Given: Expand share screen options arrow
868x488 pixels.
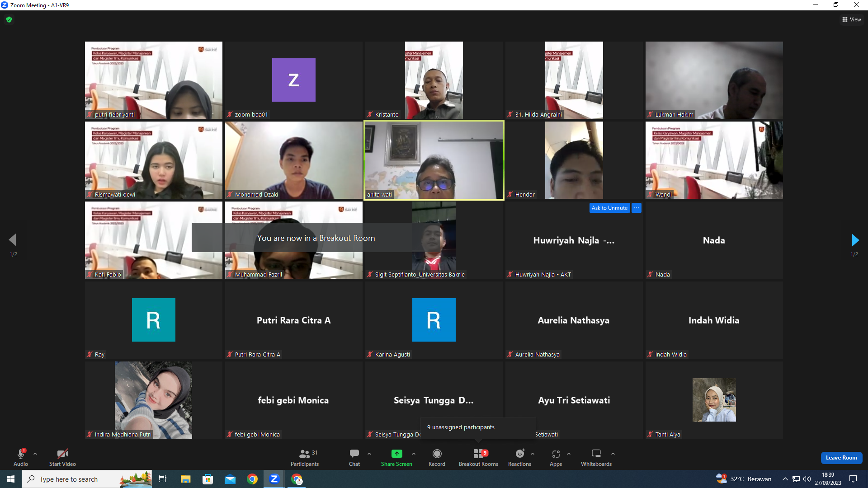Looking at the screenshot, I should tap(414, 454).
